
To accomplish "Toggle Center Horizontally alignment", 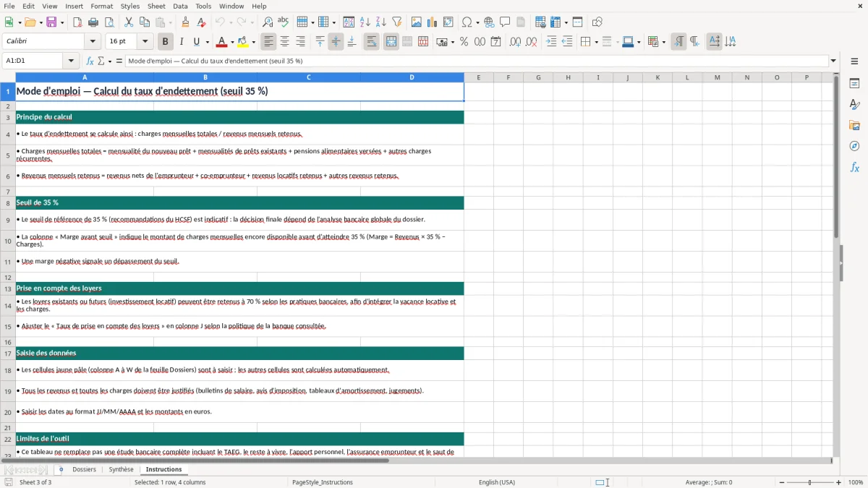I will [284, 42].
